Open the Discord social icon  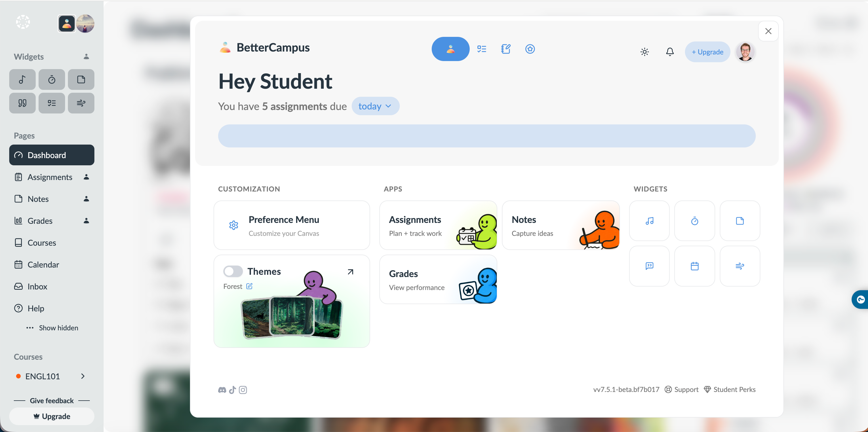(222, 390)
